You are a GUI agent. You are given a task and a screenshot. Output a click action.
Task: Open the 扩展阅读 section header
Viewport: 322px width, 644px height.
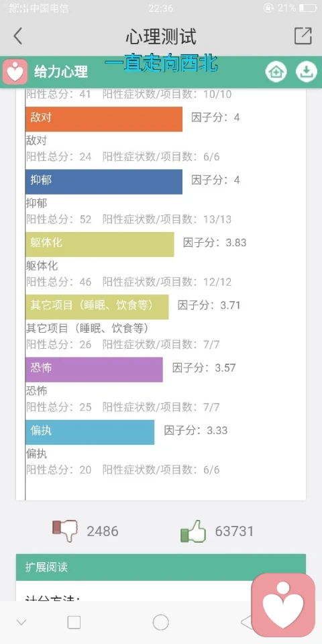(x=161, y=568)
